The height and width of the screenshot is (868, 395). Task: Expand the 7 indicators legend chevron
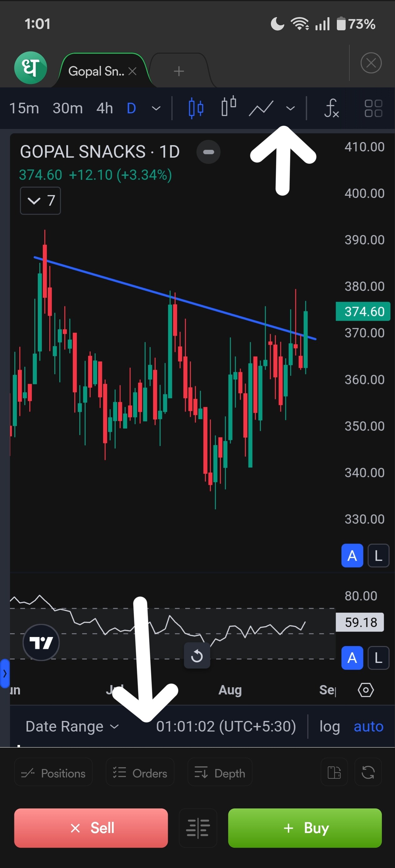pos(41,201)
